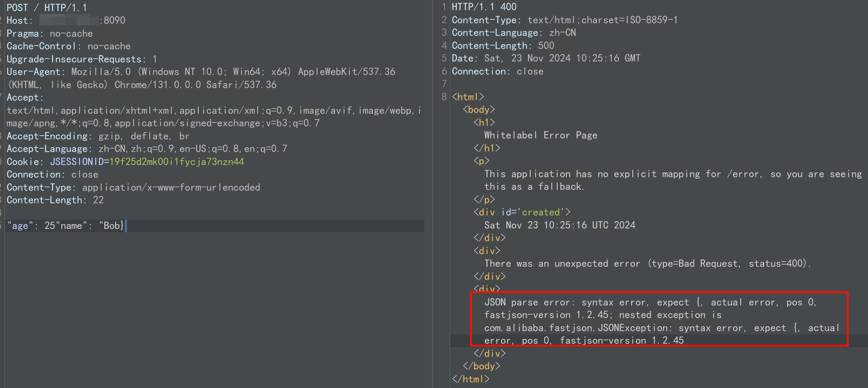
Task: Click 'JSON parse error: syntax error' line
Action: (650, 302)
